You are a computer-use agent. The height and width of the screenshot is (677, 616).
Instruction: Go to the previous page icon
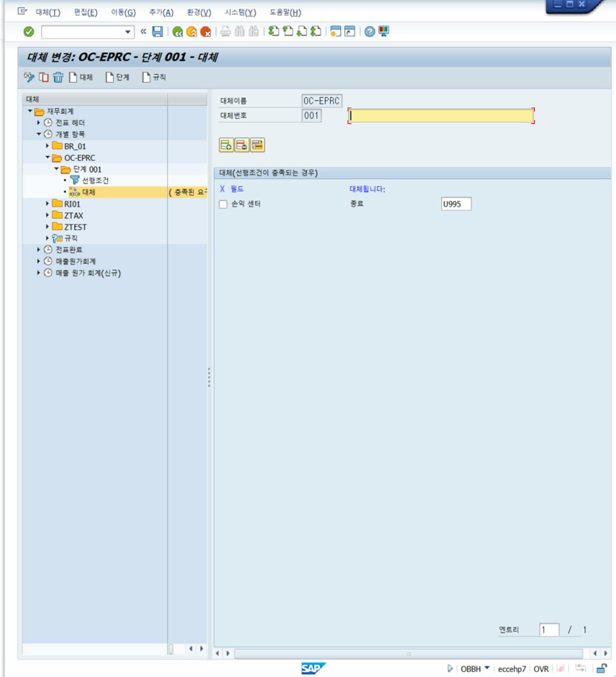click(288, 31)
